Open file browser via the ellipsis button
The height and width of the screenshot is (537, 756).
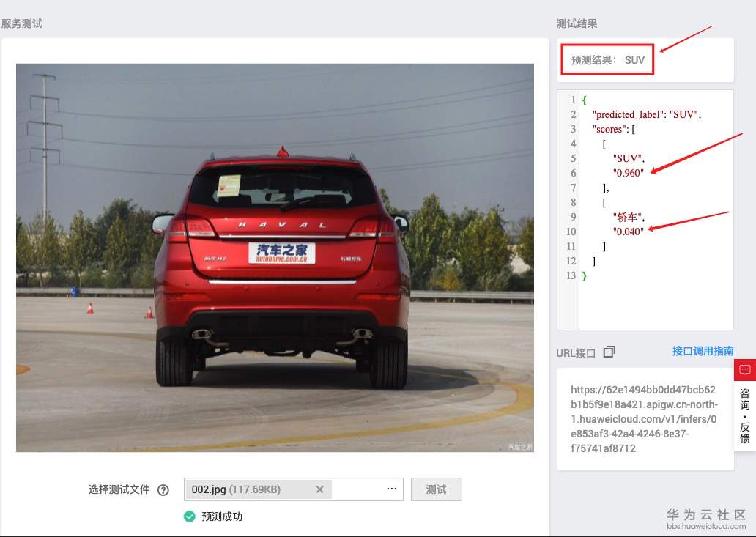391,489
